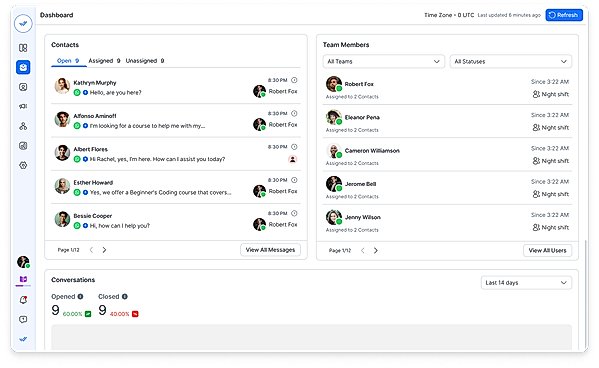
Task: Click WhatsApp icon in Kathryn Murphy row
Action: (77, 92)
